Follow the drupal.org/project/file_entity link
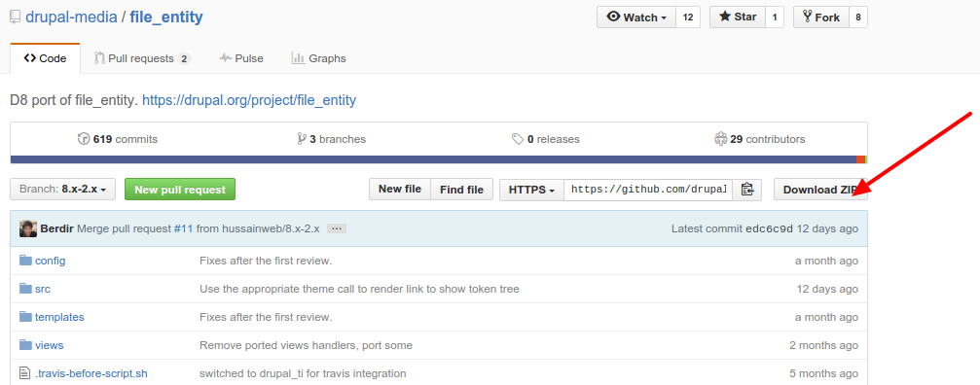Viewport: 980px width, 385px height. pos(249,100)
